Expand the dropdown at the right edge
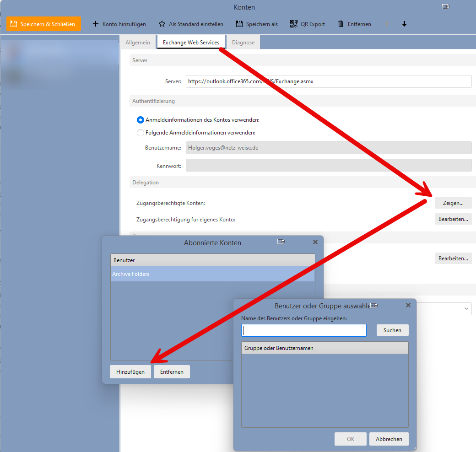The image size is (476, 452). point(466,309)
